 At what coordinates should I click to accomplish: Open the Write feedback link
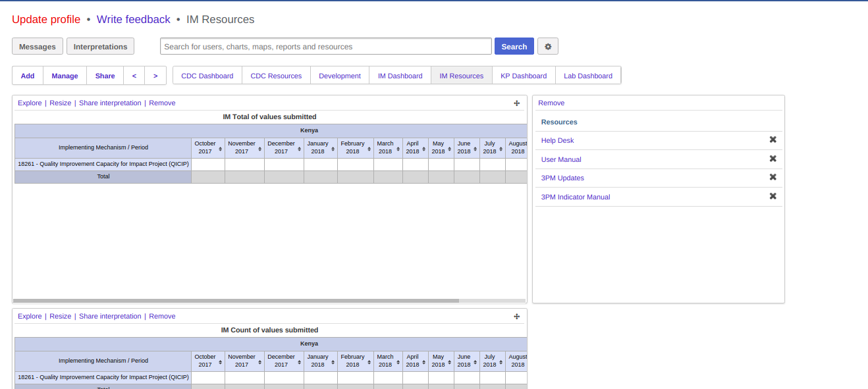[x=134, y=20]
